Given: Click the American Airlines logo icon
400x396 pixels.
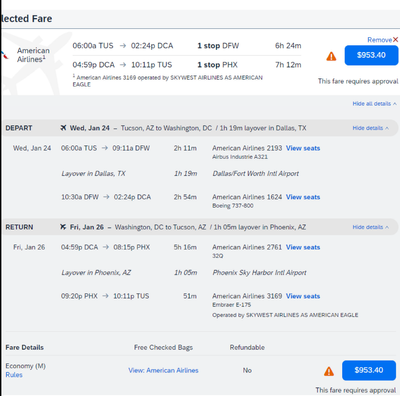Looking at the screenshot, I should coord(4,55).
